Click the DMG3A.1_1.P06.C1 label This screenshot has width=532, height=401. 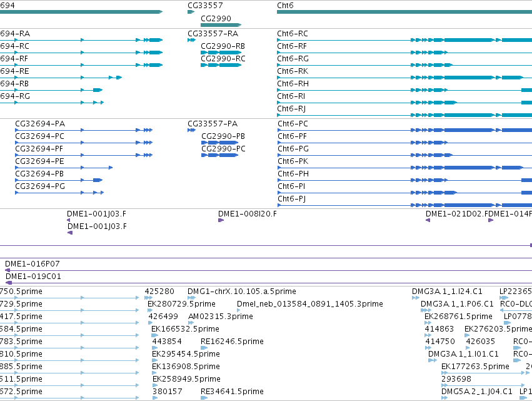(x=457, y=304)
